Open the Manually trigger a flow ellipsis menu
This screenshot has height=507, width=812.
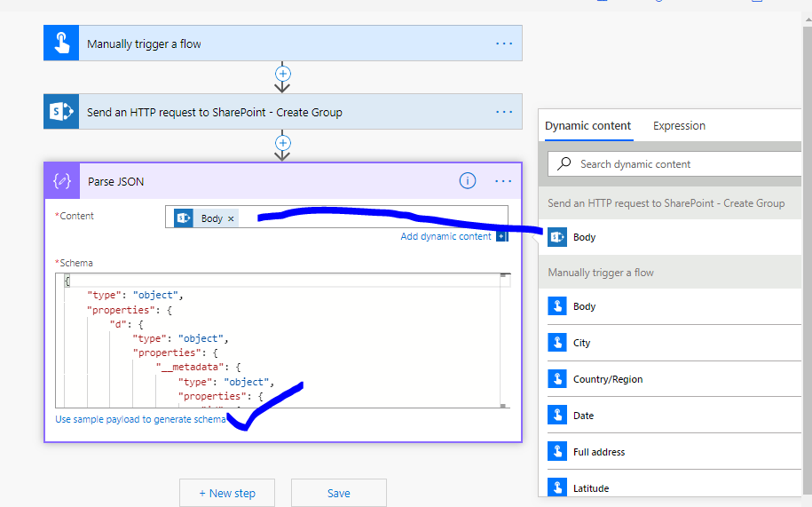(504, 44)
